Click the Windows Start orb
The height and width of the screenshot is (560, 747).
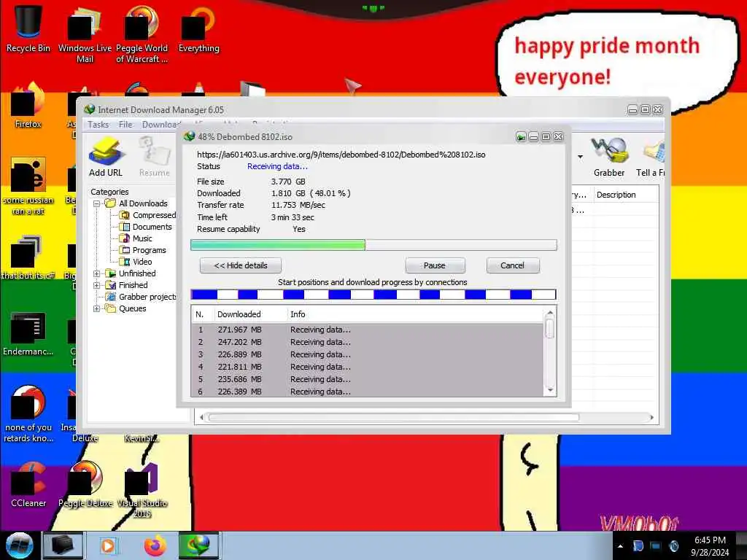20,545
